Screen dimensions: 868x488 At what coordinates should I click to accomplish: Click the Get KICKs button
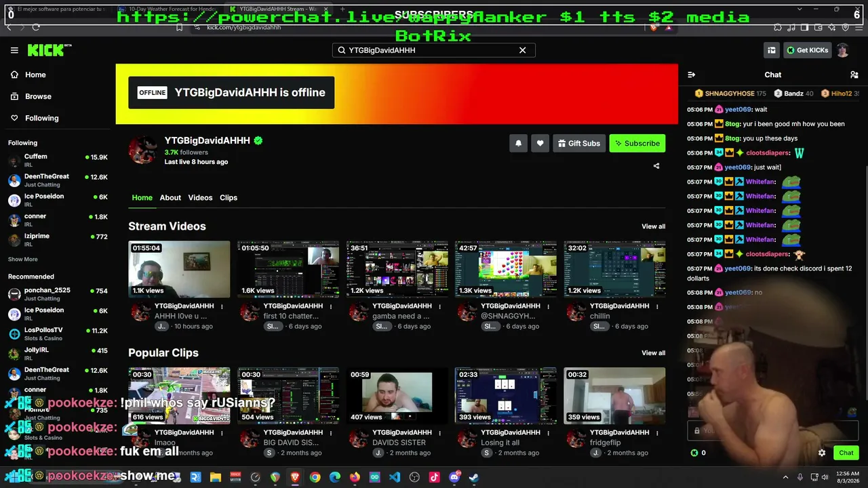[x=807, y=50]
